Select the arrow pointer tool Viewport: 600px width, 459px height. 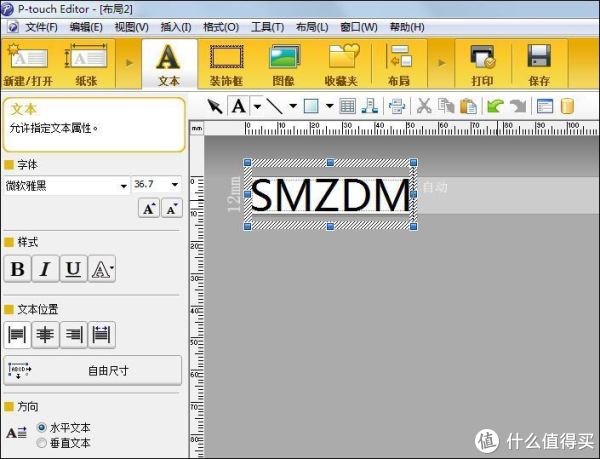click(215, 106)
